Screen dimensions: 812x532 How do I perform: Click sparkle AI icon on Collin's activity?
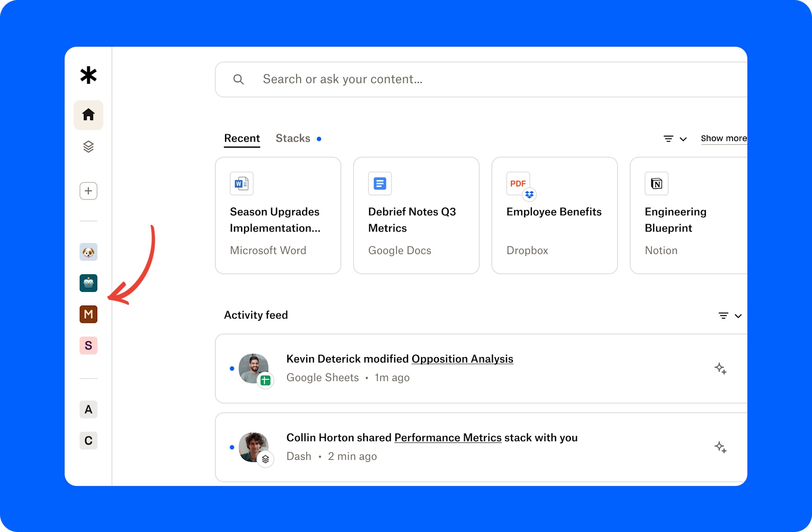coord(721,447)
